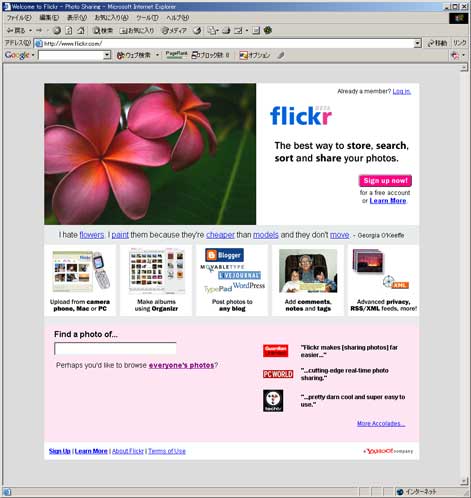471x498 pixels.
Task: Click the Organizr albums thumbnail
Action: pyautogui.click(x=157, y=271)
